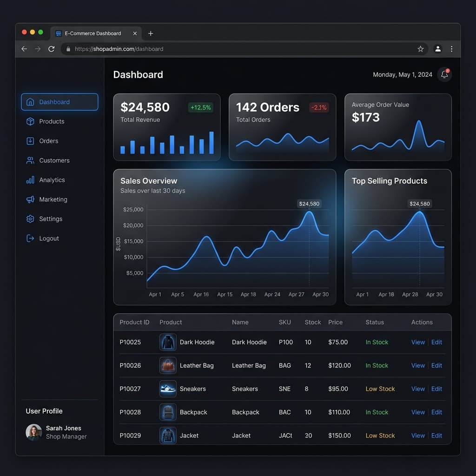
Task: Click the browser reload icon
Action: [x=51, y=49]
